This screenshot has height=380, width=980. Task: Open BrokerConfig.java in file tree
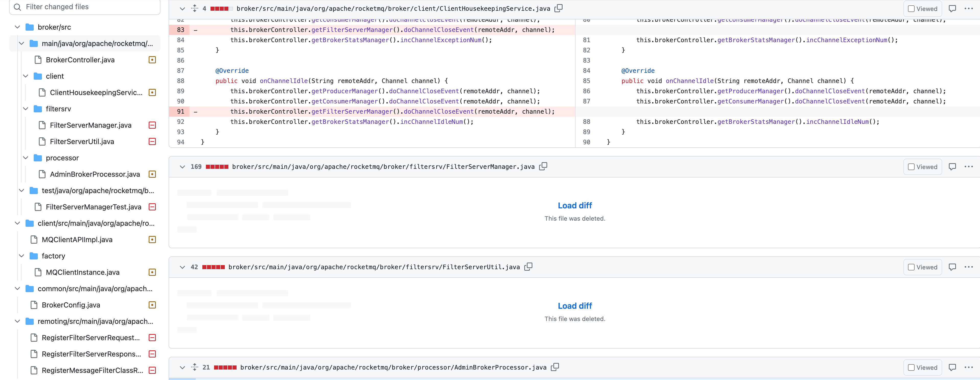[x=71, y=305]
